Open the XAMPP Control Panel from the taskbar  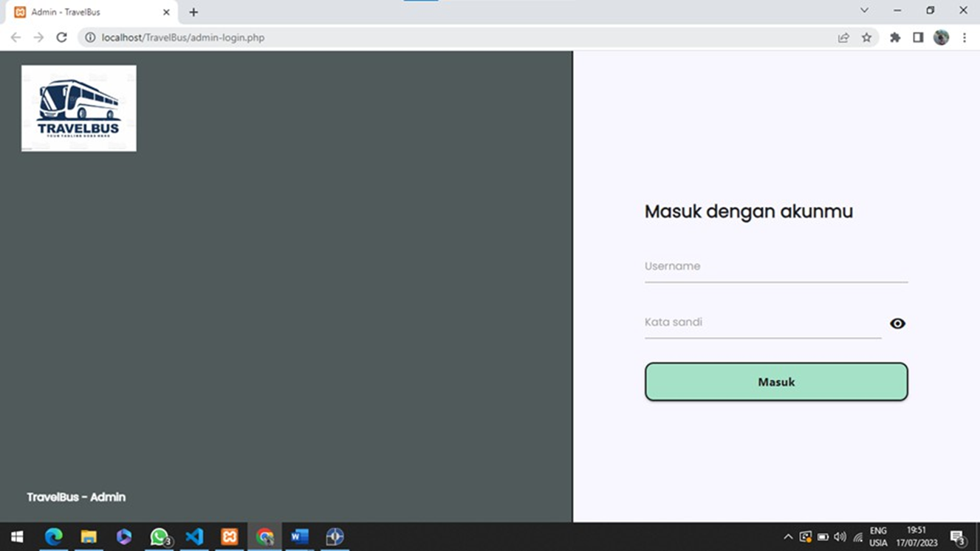tap(230, 536)
